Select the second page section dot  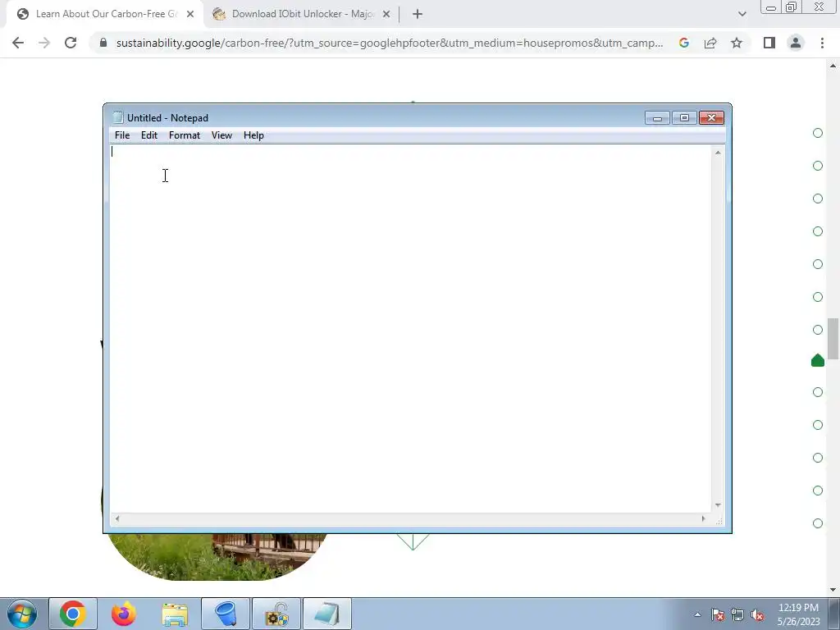(x=818, y=166)
